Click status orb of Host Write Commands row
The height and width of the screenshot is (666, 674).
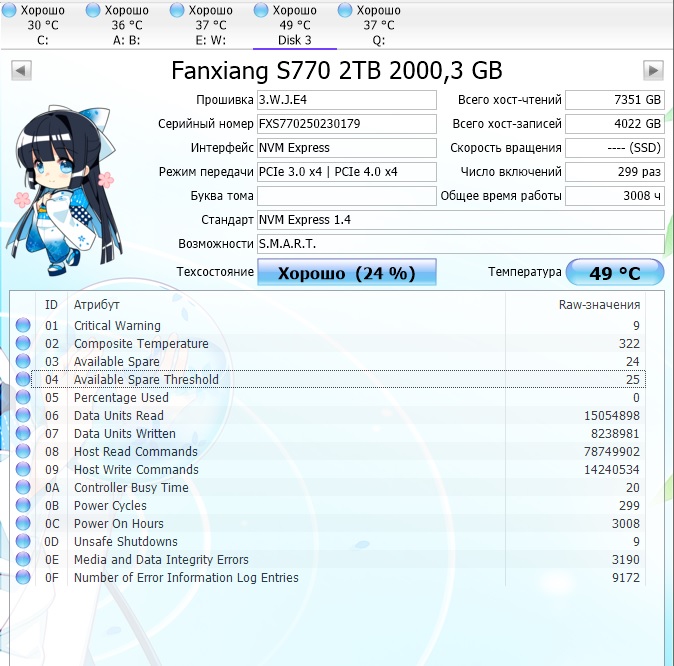point(23,469)
